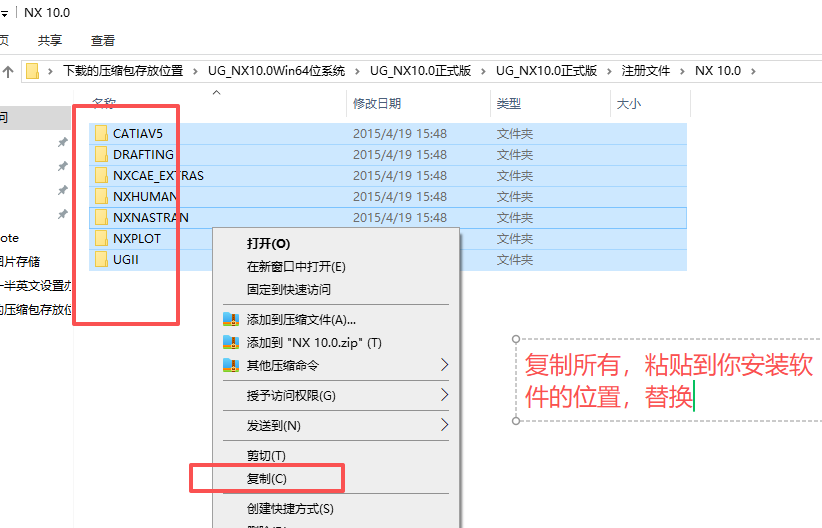The image size is (822, 528).
Task: Click the NXPLOT folder icon
Action: [x=101, y=239]
